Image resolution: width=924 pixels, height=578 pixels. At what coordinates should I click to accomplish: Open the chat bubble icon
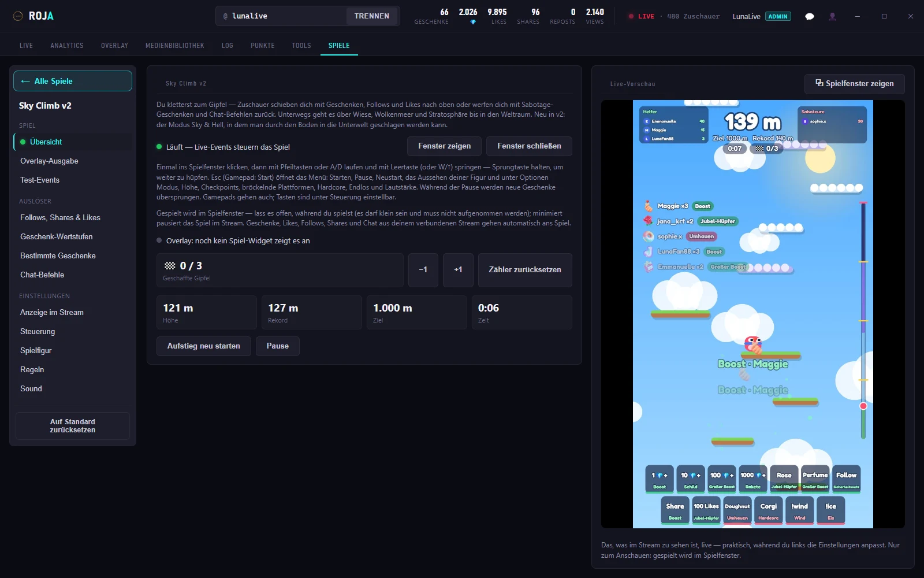(x=810, y=16)
